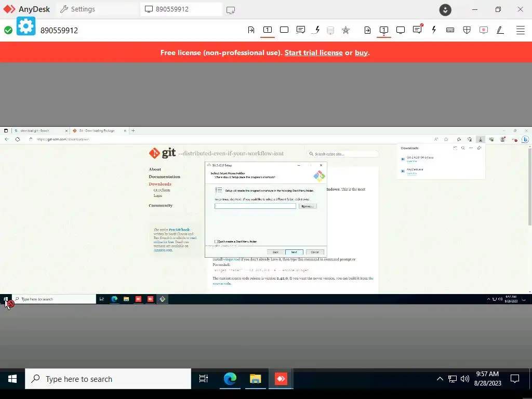Click the AnyDesk.exe download entry

pyautogui.click(x=415, y=169)
